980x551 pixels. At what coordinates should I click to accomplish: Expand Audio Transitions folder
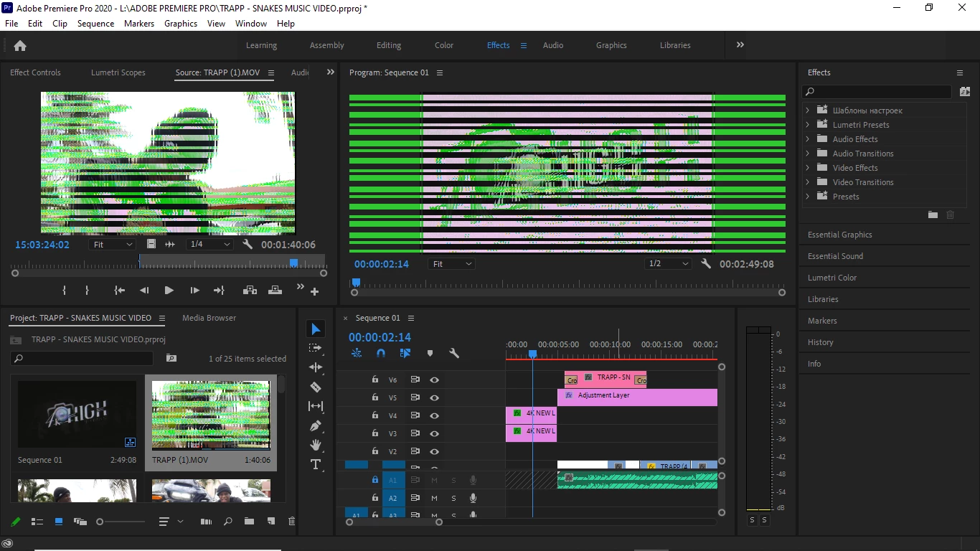pyautogui.click(x=807, y=154)
